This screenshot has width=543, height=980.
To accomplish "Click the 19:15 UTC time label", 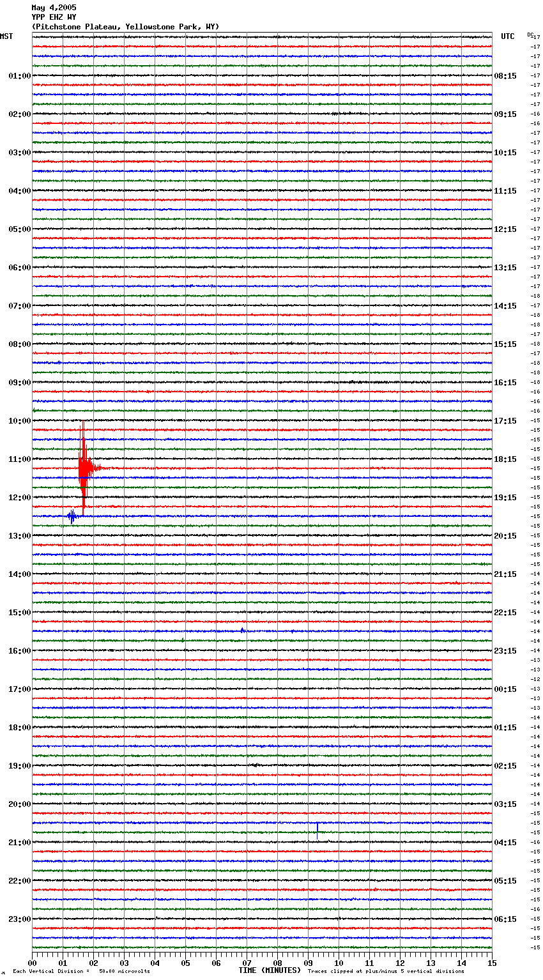I will pos(505,498).
